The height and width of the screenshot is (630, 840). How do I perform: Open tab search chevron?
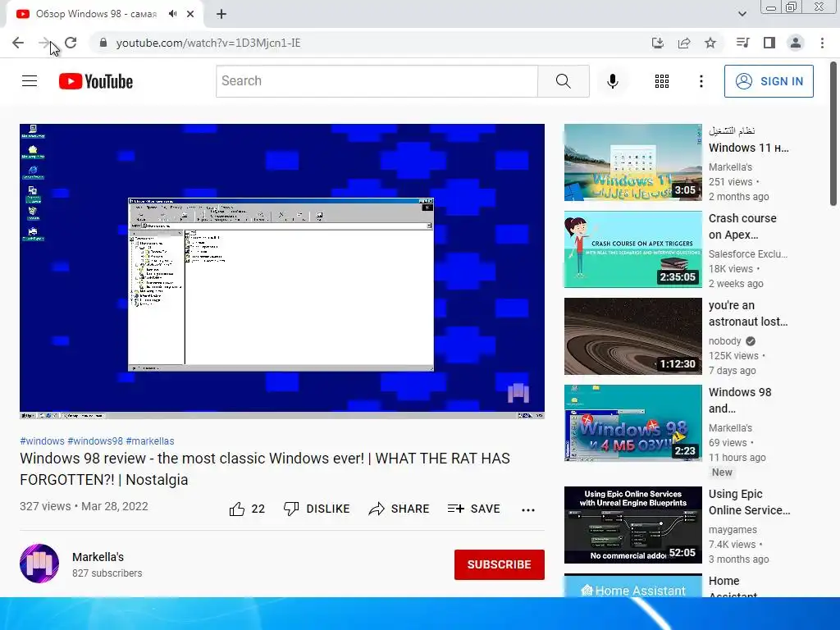[x=742, y=14]
